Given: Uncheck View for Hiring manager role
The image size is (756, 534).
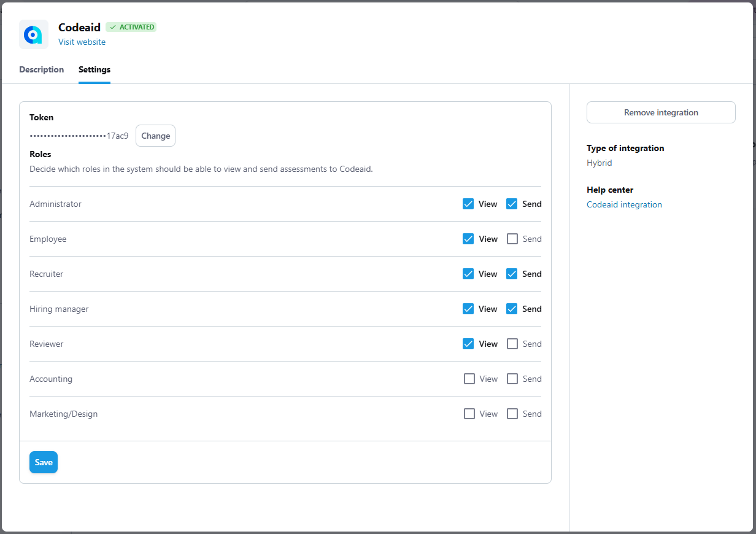Looking at the screenshot, I should 468,309.
